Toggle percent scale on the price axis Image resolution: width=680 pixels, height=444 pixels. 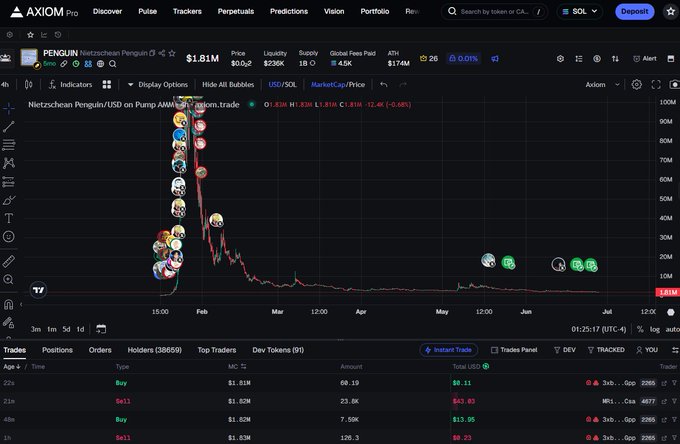640,329
